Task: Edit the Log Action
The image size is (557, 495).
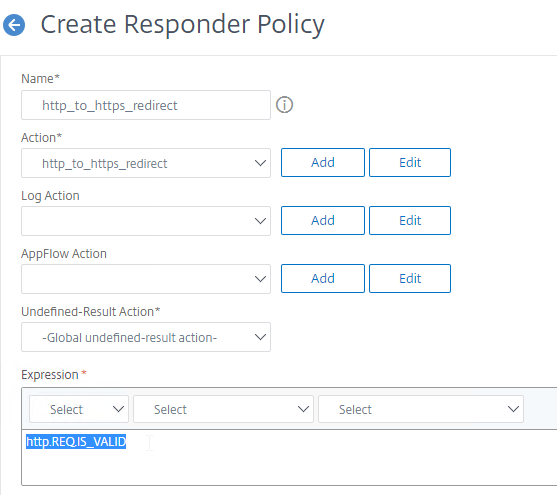Action: [410, 220]
